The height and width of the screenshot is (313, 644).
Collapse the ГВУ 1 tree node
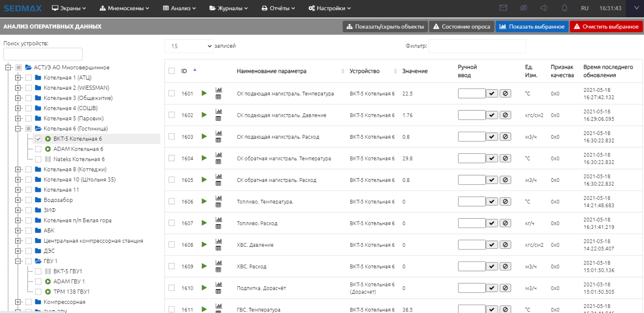point(18,261)
